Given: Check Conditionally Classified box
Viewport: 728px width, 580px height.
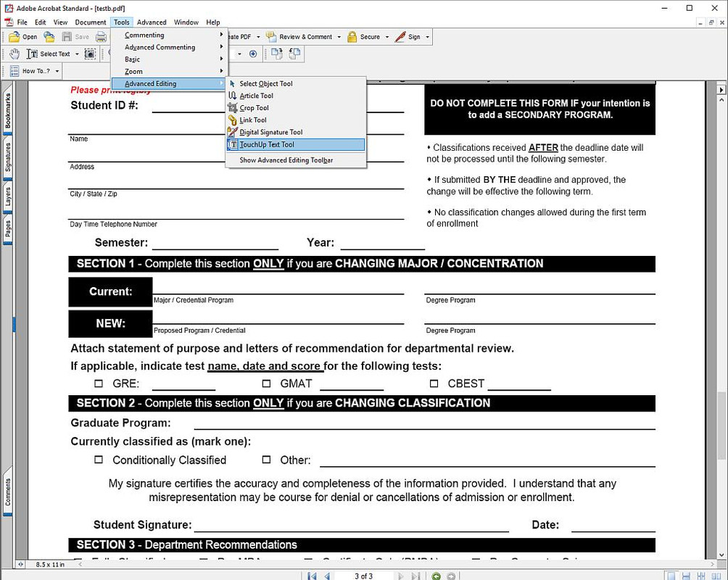Looking at the screenshot, I should [x=99, y=460].
